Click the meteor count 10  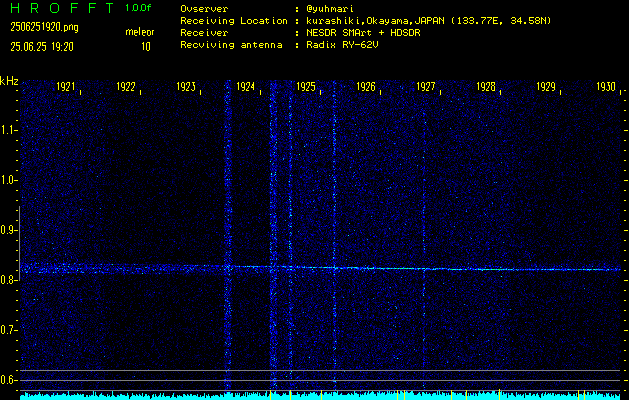(146, 47)
